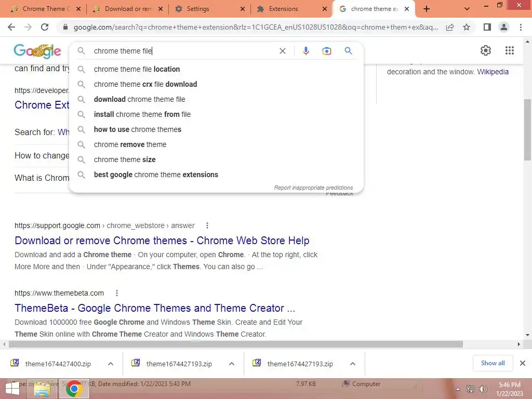Screen dimensions: 532x399
Task: Search by image with camera icon
Action: 326,51
